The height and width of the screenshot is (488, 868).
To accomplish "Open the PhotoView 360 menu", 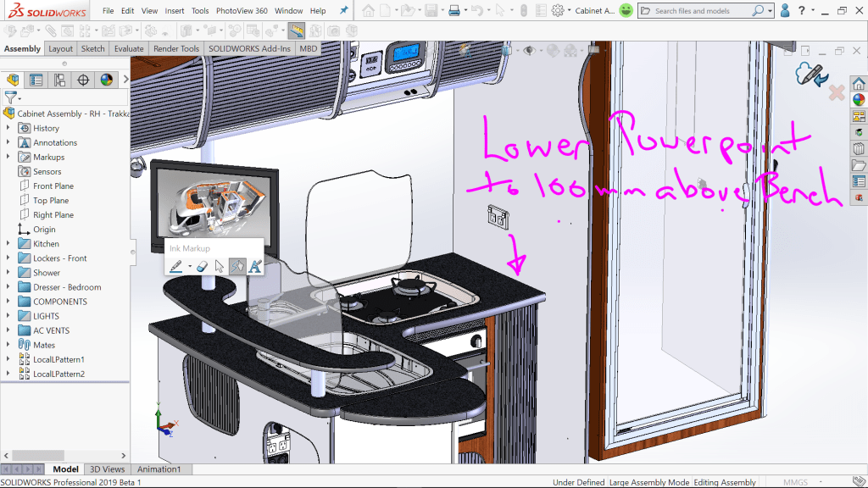I will [242, 11].
